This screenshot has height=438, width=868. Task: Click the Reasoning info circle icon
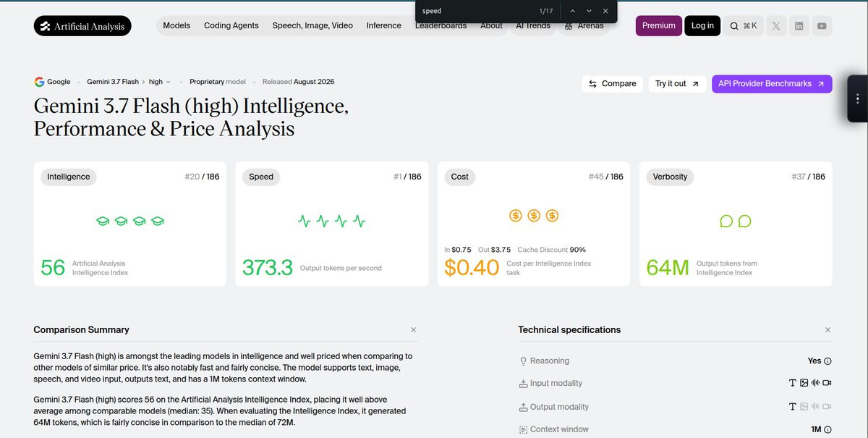(828, 361)
